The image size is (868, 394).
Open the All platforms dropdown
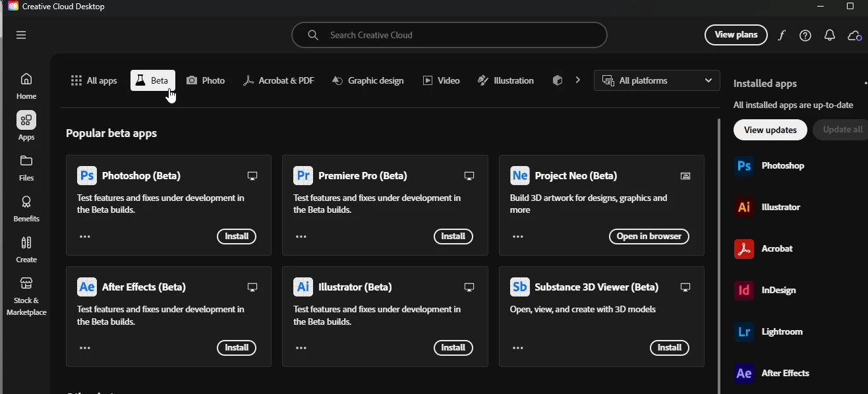pos(657,80)
